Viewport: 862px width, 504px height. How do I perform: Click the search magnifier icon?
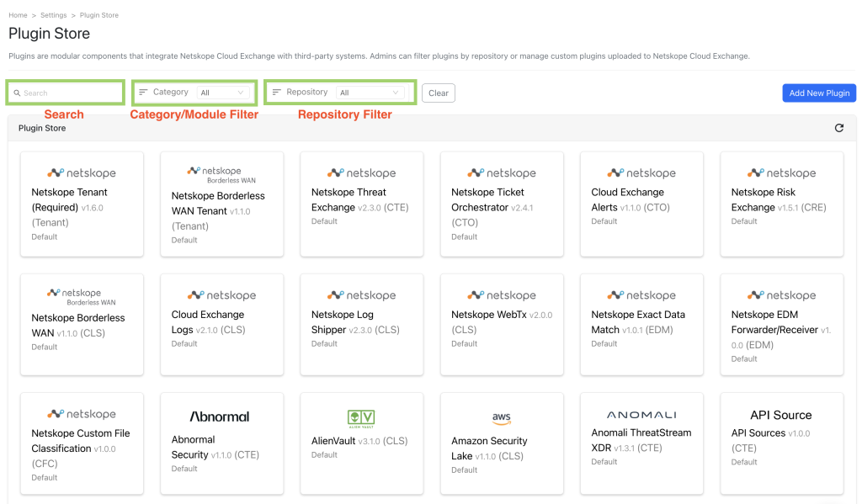click(x=17, y=93)
